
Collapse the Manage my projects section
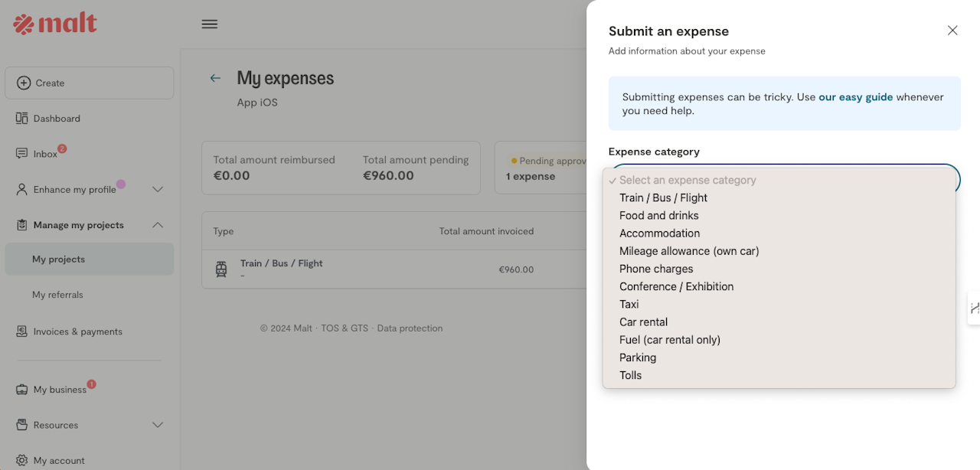(158, 225)
